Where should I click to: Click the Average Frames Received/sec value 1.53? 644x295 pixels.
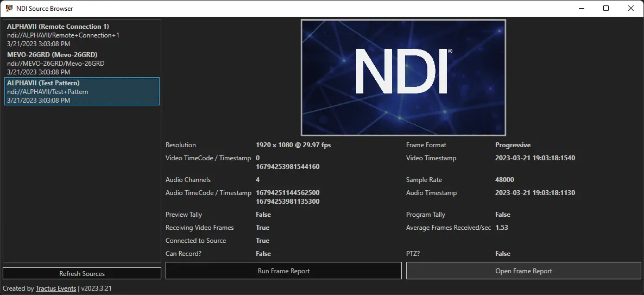[x=502, y=228]
